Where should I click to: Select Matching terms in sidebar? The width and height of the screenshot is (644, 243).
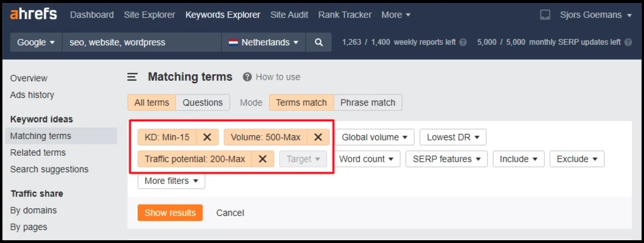pyautogui.click(x=61, y=136)
